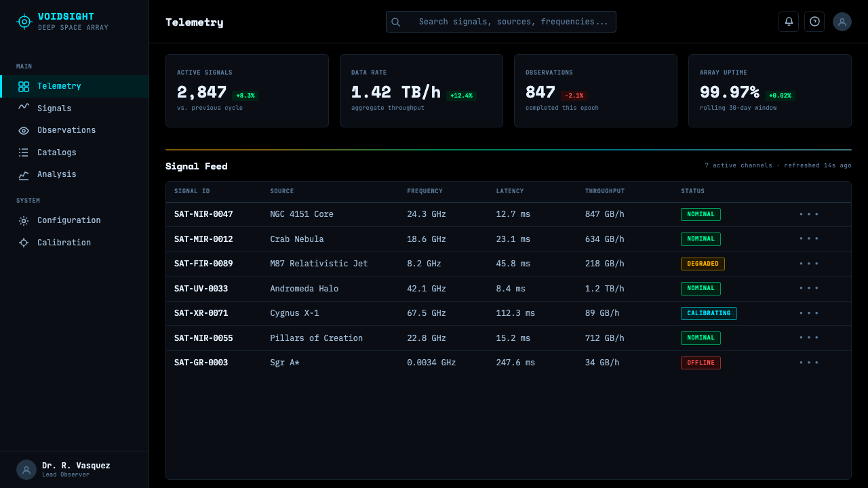Click the 7 active channels refresh text
The height and width of the screenshot is (488, 868).
(x=778, y=165)
